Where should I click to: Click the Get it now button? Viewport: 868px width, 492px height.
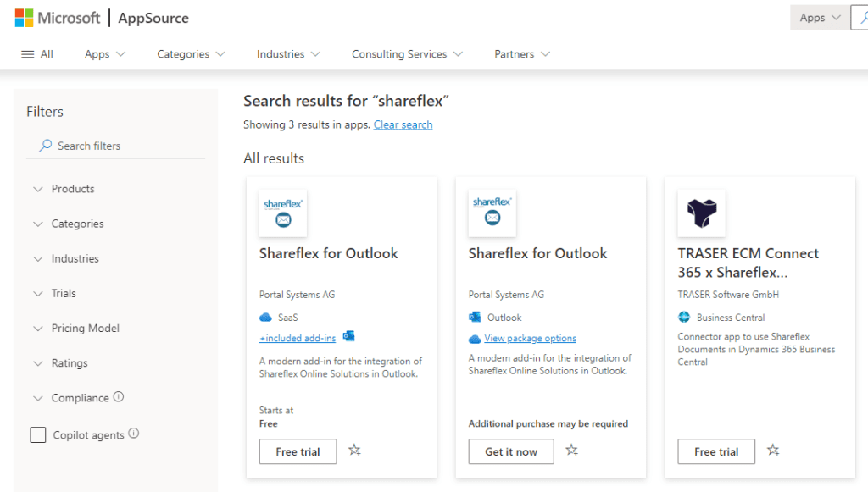tap(511, 451)
